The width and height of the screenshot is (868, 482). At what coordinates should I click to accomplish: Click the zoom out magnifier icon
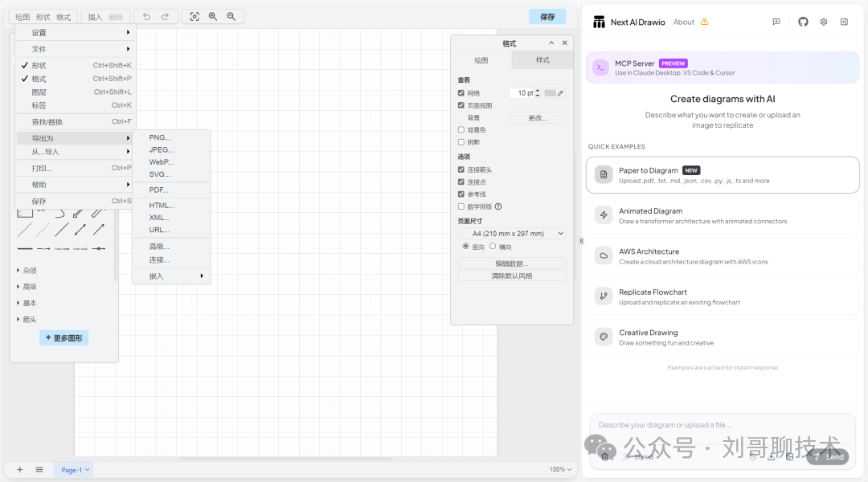pos(231,16)
